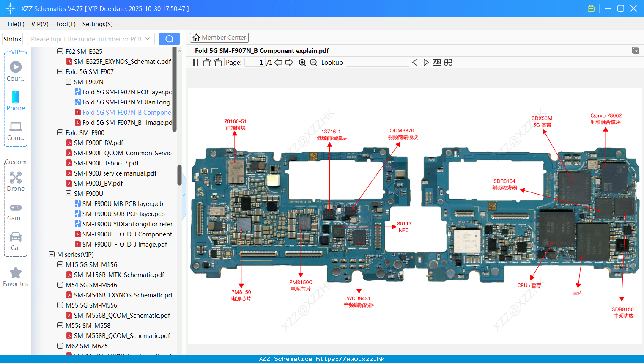Rotate page clockwise
The height and width of the screenshot is (363, 644).
coord(218,62)
